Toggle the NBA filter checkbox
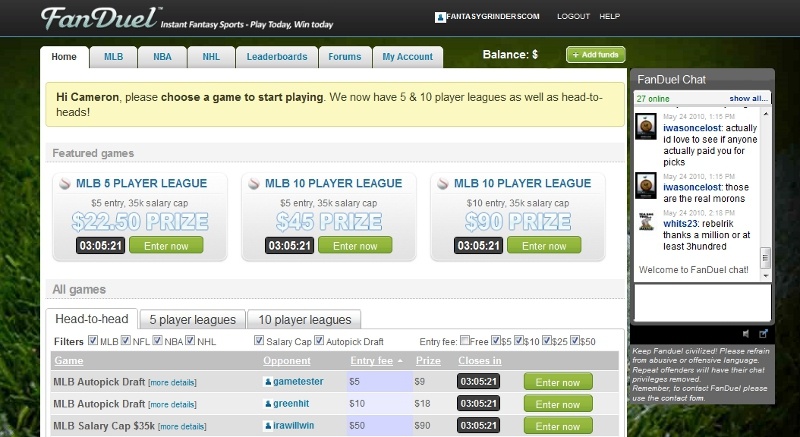This screenshot has width=800, height=437. 158,340
